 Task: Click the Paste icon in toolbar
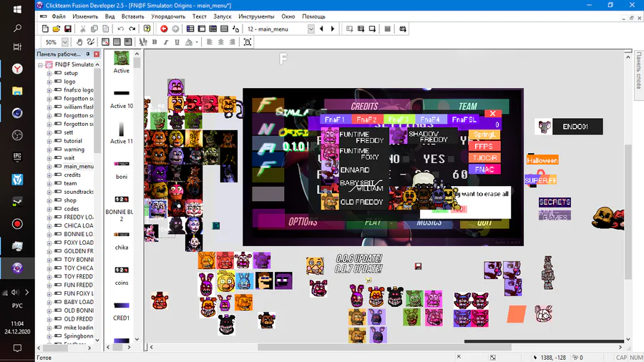106,29
